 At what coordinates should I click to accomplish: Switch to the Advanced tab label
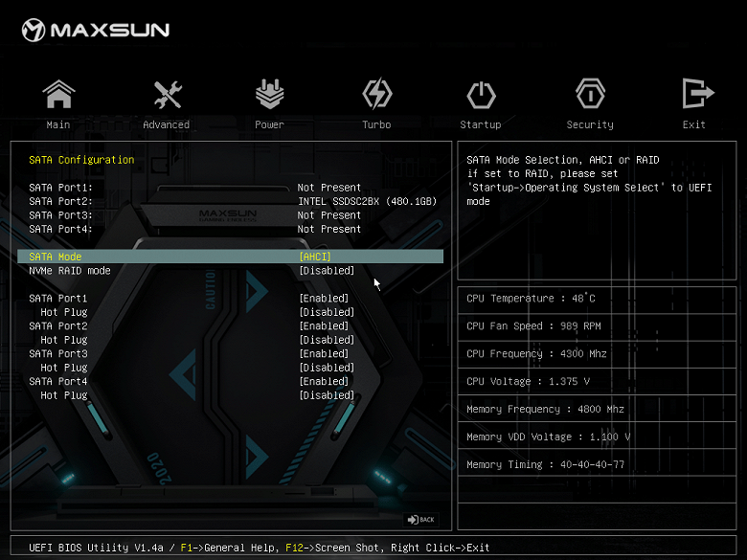click(167, 124)
